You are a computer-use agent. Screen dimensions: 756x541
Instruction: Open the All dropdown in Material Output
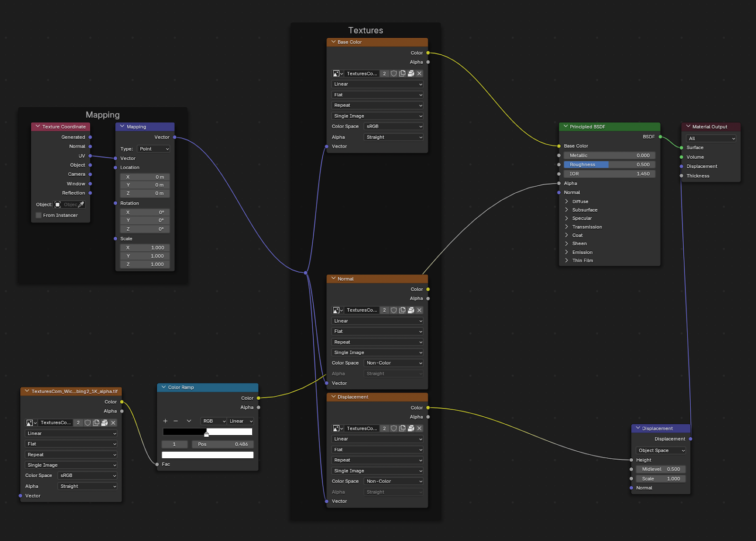(711, 138)
